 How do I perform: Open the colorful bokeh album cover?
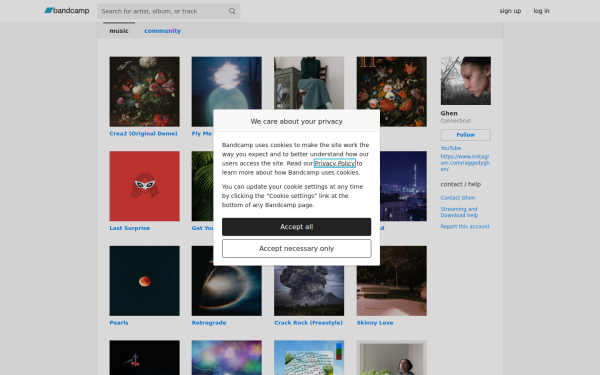tap(227, 358)
